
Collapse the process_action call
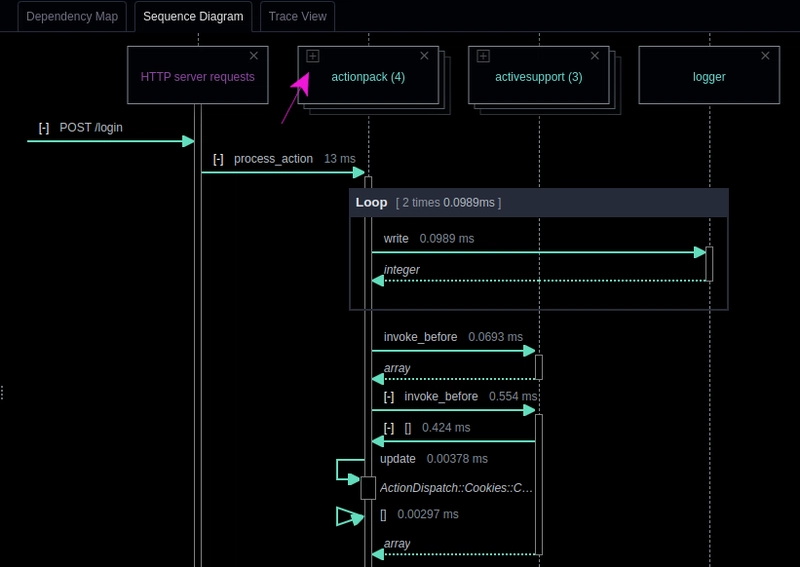(218, 159)
